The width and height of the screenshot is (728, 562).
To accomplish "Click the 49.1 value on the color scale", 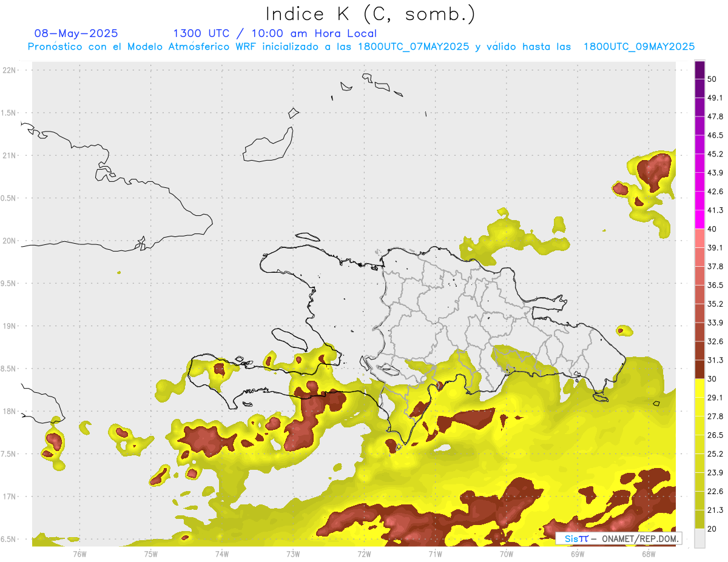I will (715, 98).
